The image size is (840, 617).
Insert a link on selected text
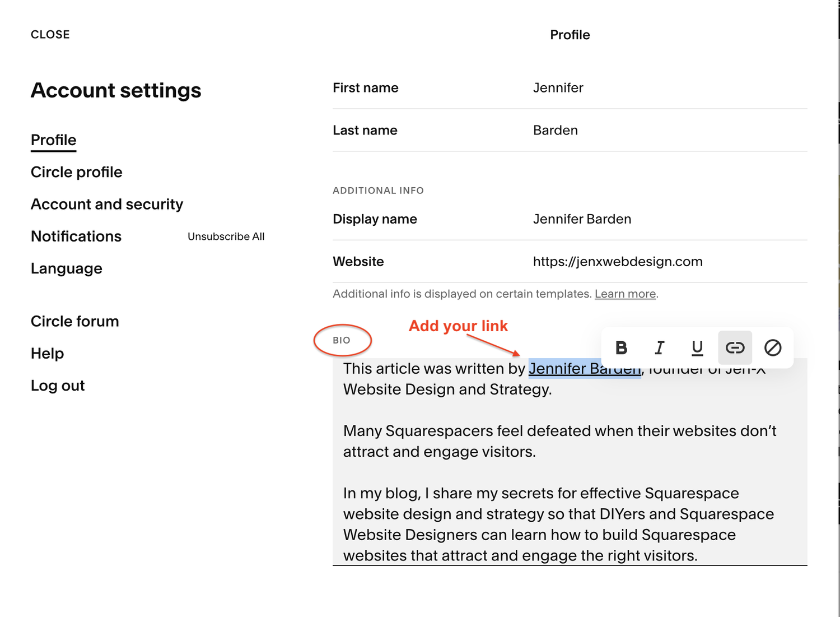pyautogui.click(x=735, y=348)
